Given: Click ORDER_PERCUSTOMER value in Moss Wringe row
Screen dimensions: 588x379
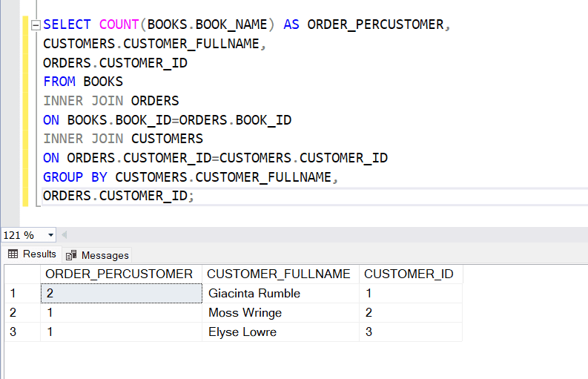Looking at the screenshot, I should pyautogui.click(x=121, y=312).
